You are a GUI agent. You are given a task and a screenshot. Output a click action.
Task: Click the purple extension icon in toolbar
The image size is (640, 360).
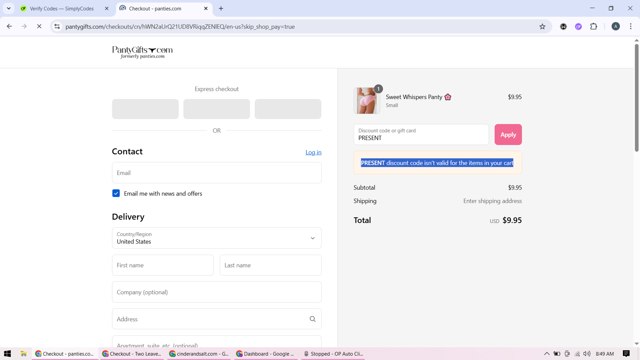(x=578, y=27)
